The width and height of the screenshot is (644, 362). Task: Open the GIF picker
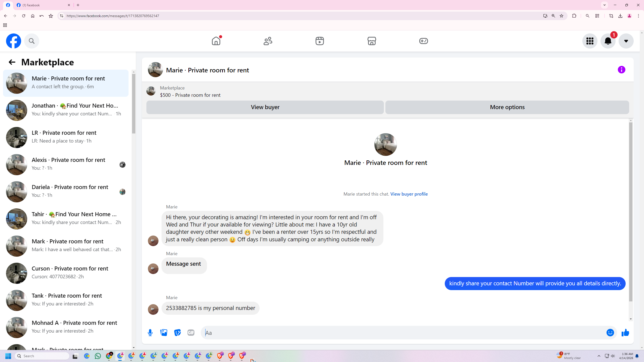pos(191,333)
